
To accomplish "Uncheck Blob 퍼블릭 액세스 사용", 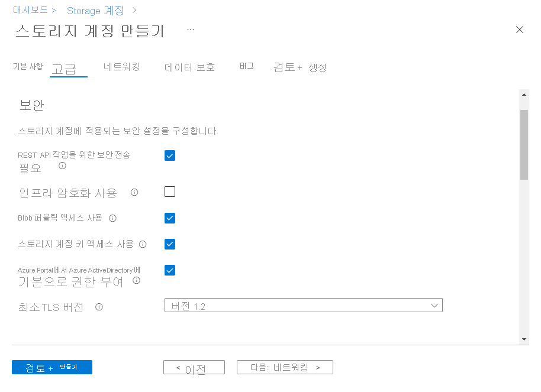I will coord(170,218).
